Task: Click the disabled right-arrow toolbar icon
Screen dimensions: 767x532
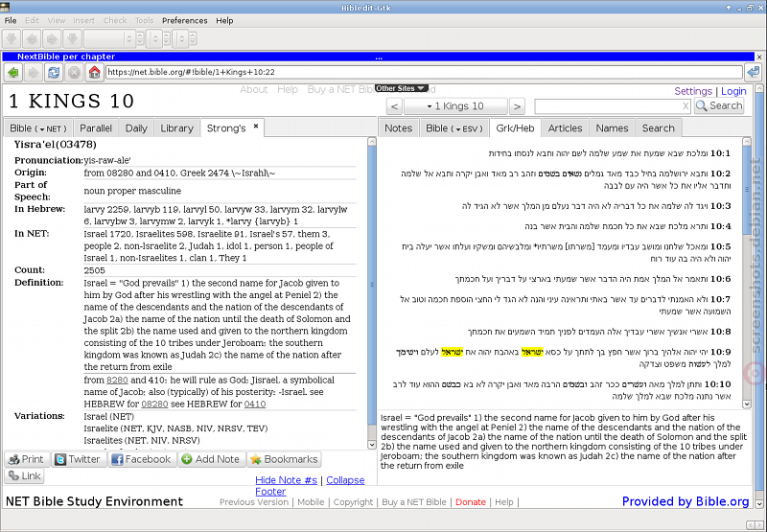Action: click(x=52, y=38)
